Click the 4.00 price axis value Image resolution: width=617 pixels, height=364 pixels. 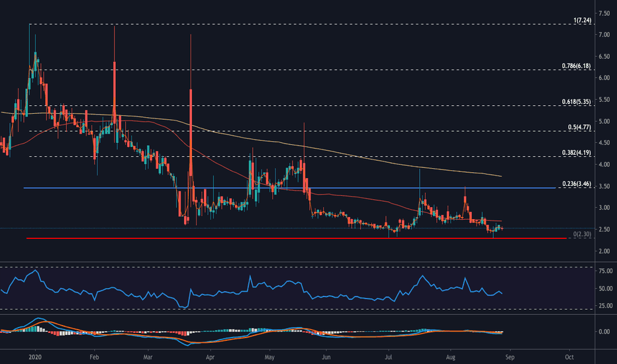(x=604, y=165)
